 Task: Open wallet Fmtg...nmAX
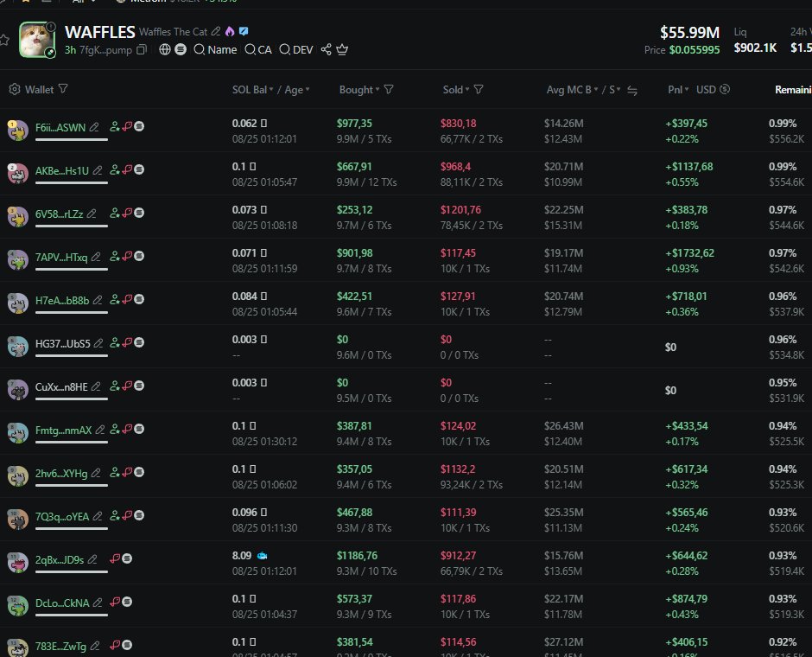pos(63,430)
